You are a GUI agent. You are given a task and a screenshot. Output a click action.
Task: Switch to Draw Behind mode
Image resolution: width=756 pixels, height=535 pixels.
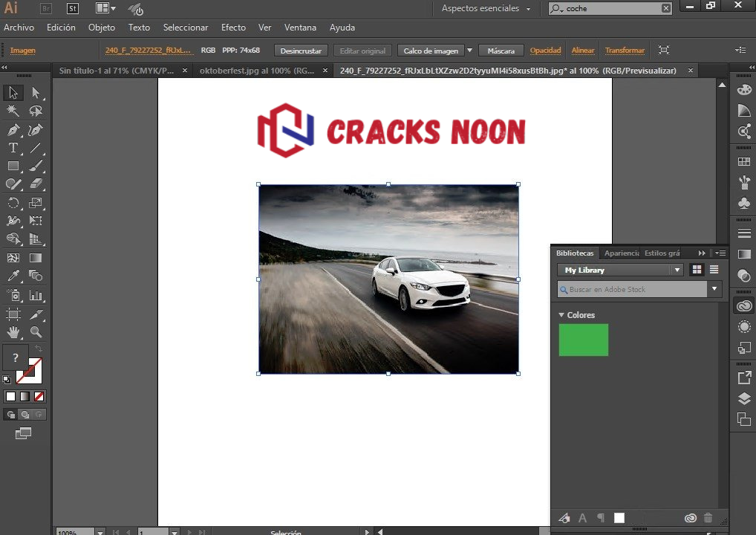[x=25, y=415]
